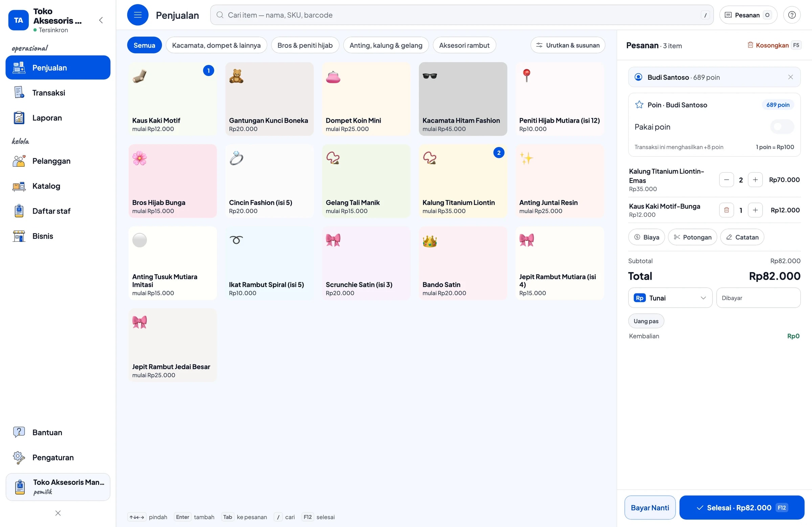Delete Kaus Kaki Motif-Bunga with trash icon
Viewport: 812px width, 527px height.
[726, 210]
